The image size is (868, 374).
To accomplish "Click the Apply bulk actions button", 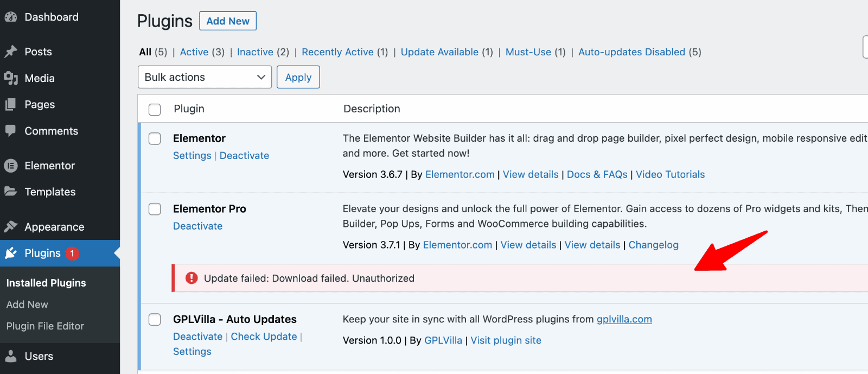I will click(x=298, y=77).
